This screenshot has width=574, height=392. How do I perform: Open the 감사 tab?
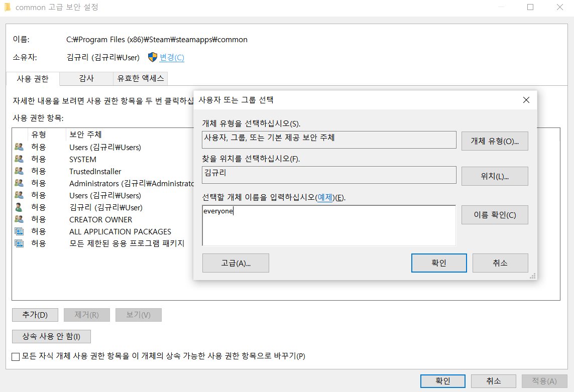click(x=86, y=78)
